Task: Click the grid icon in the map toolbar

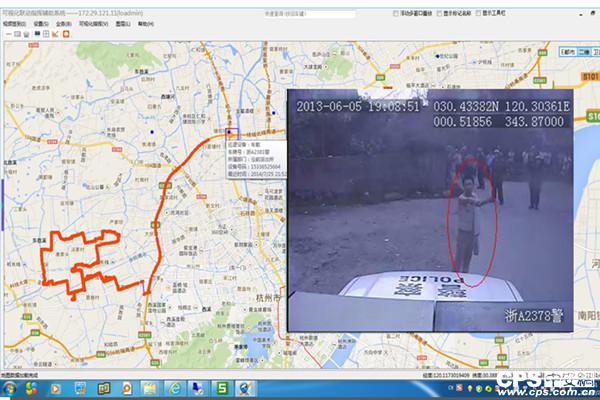Action: click(46, 33)
